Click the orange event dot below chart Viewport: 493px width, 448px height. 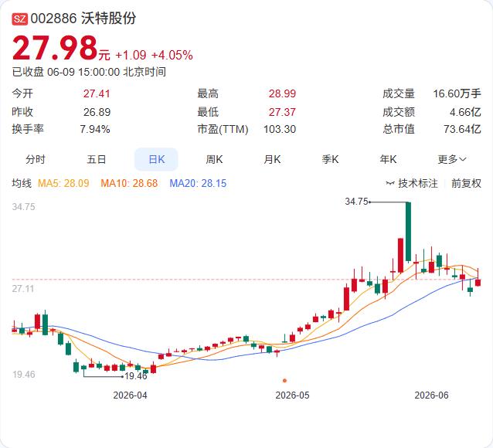[284, 381]
